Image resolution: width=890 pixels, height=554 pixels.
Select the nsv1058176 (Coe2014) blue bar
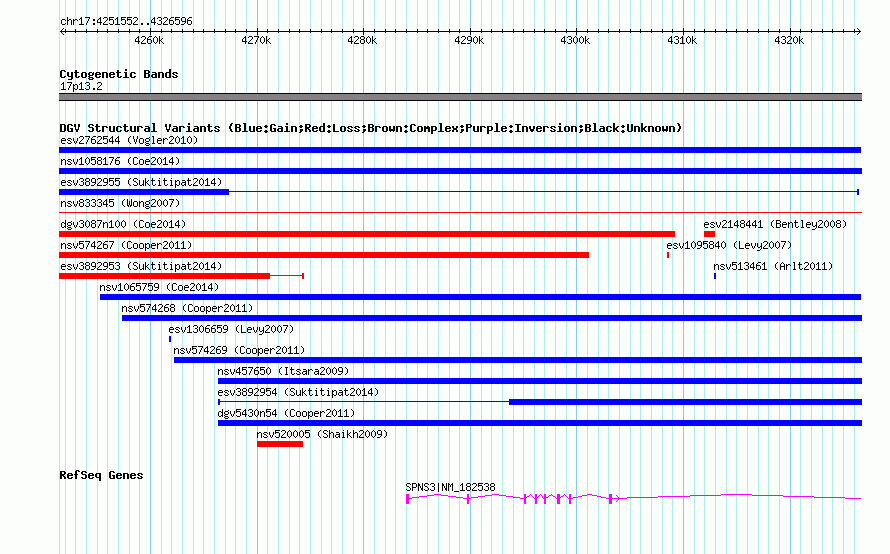[x=460, y=171]
